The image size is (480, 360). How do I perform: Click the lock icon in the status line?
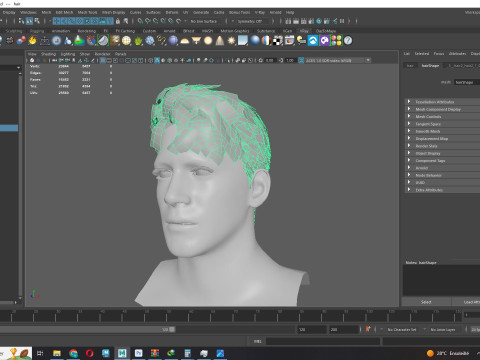point(118,21)
